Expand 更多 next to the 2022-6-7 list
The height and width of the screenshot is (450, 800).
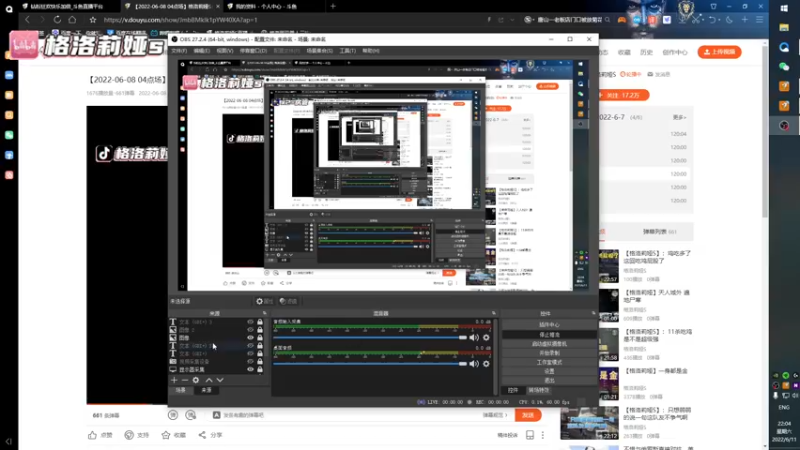(679, 117)
